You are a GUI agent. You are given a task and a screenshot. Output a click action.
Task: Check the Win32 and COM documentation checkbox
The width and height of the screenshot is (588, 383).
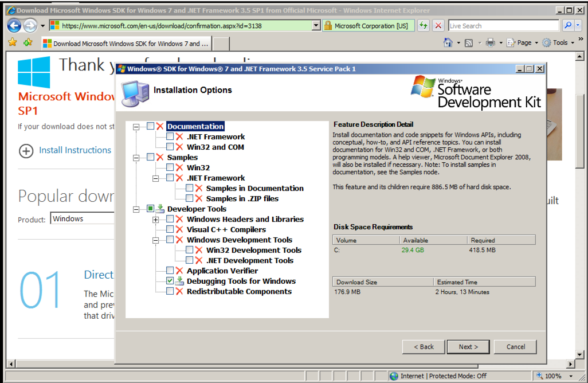pyautogui.click(x=170, y=147)
